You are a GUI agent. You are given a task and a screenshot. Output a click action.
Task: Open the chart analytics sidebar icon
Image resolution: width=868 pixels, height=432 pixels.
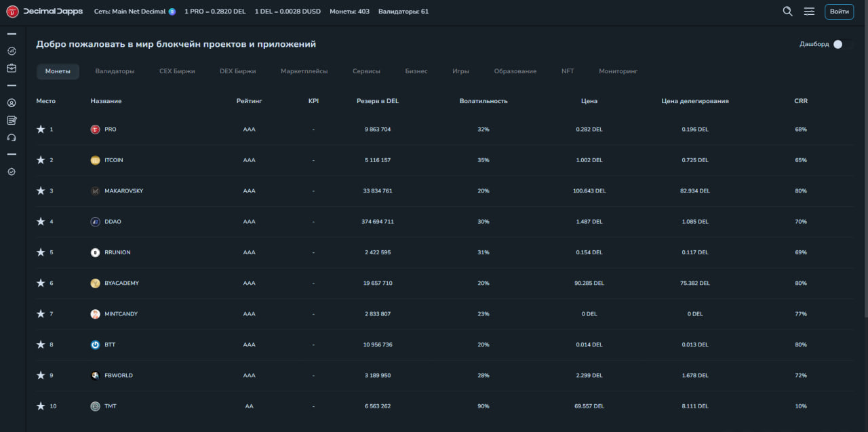pyautogui.click(x=12, y=51)
